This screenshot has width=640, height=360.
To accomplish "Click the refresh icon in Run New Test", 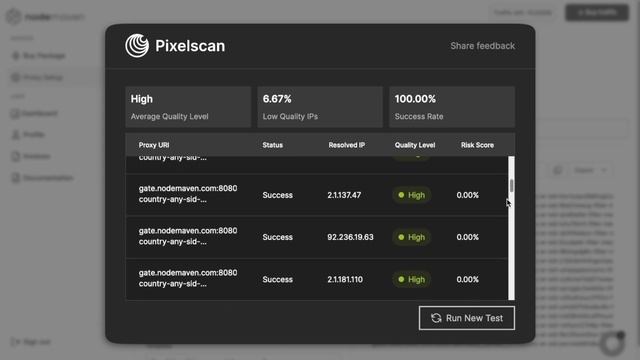I will coord(436,318).
